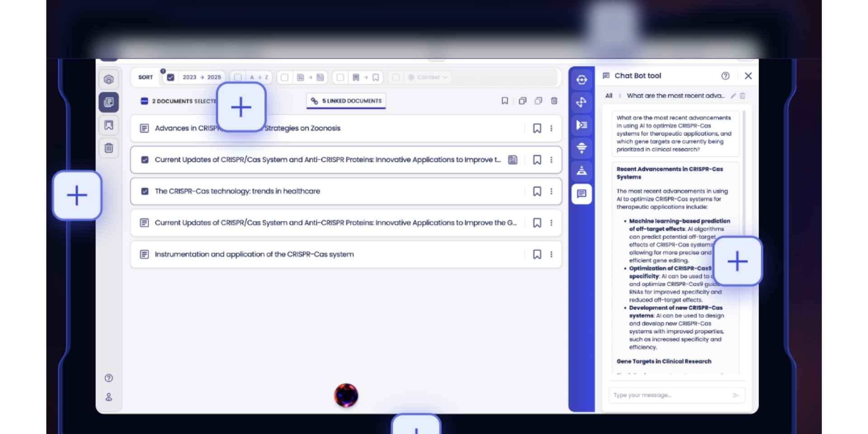This screenshot has width=868, height=434.
Task: Click the 'Type your message' input field
Action: pos(669,395)
